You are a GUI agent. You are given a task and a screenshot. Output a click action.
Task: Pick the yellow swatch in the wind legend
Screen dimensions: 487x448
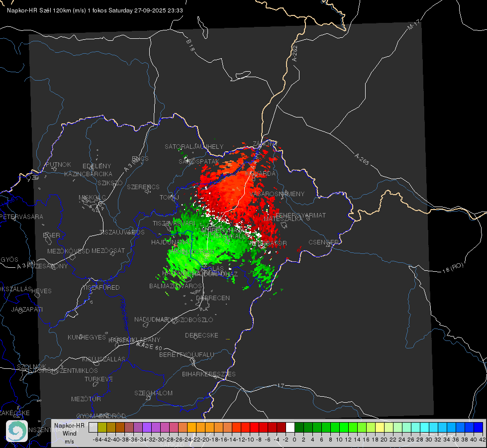[x=380, y=428]
